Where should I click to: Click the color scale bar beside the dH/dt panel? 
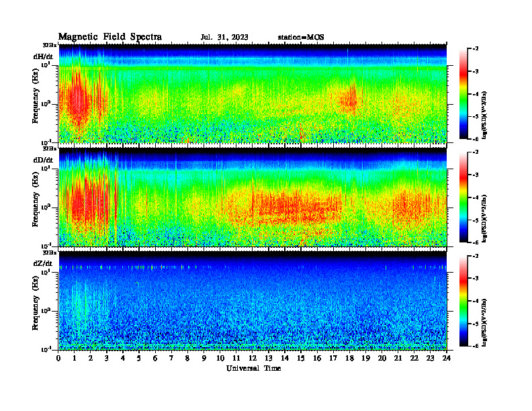[463, 94]
